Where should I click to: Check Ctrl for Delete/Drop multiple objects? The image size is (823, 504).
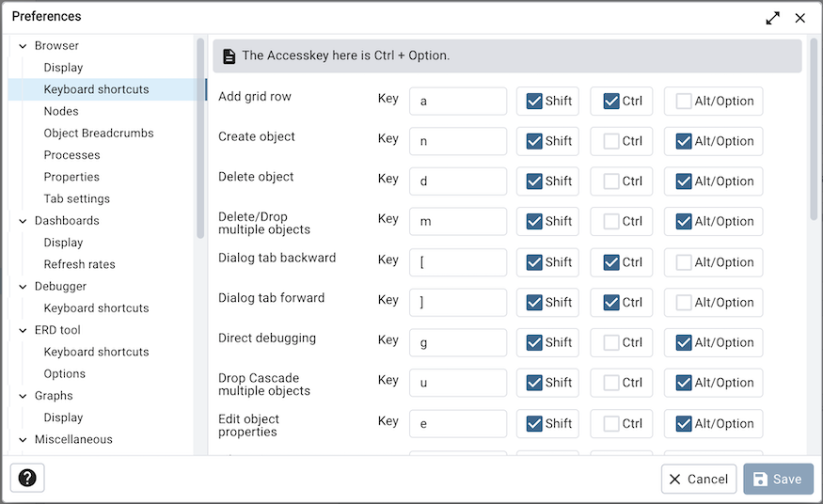611,221
